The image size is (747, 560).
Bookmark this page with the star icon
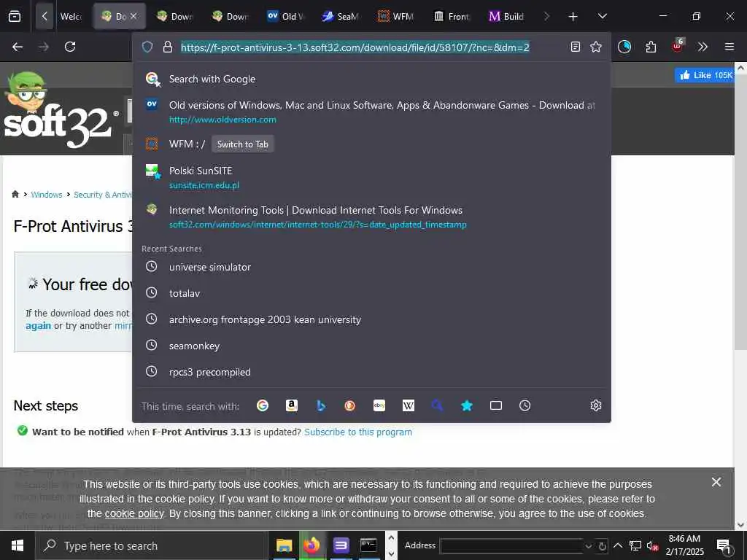pos(596,47)
